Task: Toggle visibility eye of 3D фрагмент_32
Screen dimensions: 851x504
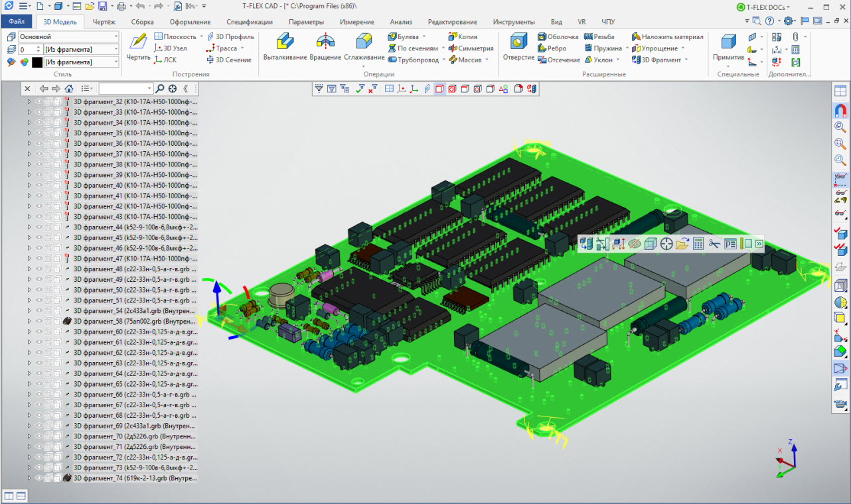Action: click(39, 101)
